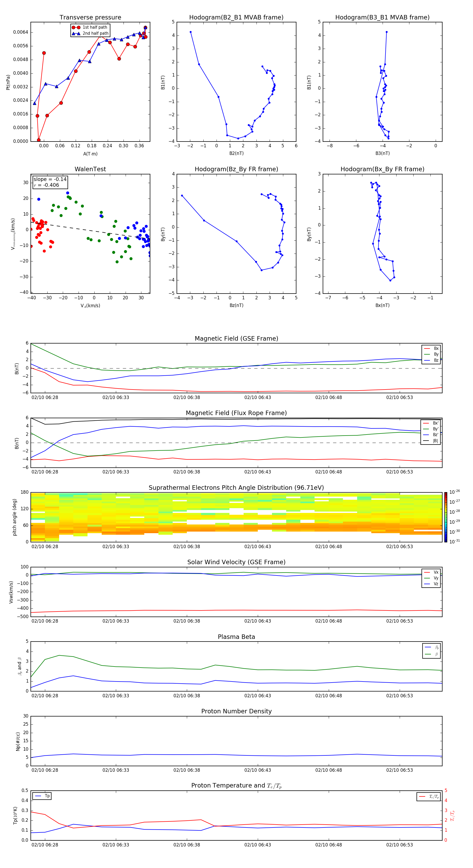Image resolution: width=473 pixels, height=868 pixels.
Task: Click 'Suprathermal Electrons Pitch Angle Distribution' title
Action: pyautogui.click(x=236, y=488)
